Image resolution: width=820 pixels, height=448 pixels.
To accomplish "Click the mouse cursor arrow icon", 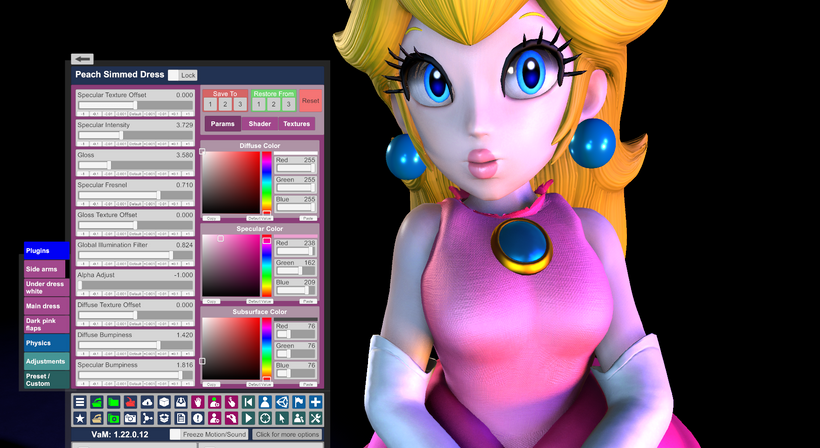I will 281,418.
